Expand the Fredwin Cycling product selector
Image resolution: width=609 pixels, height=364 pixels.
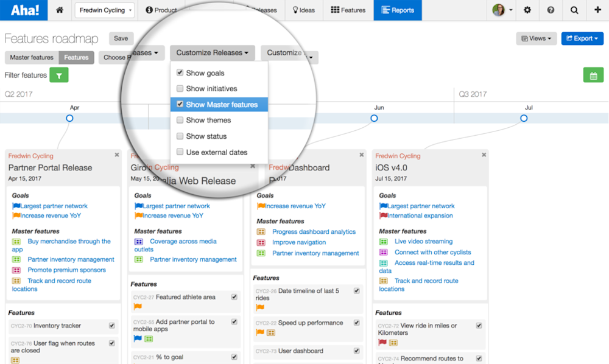pos(104,10)
